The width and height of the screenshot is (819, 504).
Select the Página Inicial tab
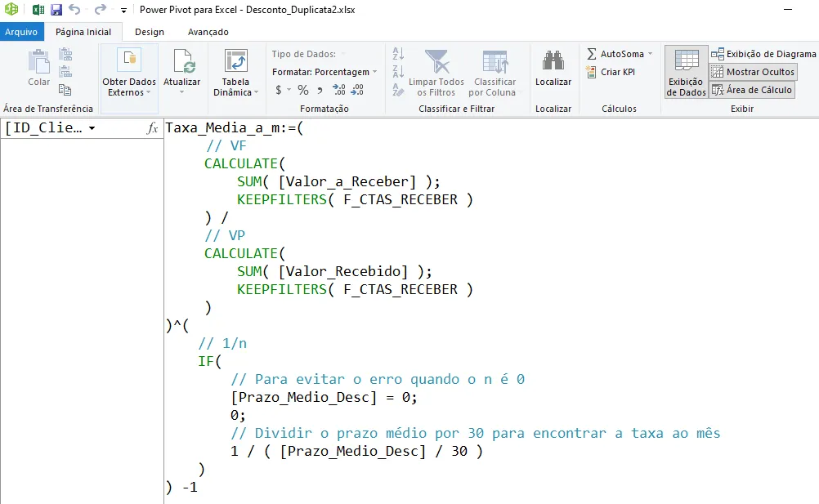[x=83, y=32]
